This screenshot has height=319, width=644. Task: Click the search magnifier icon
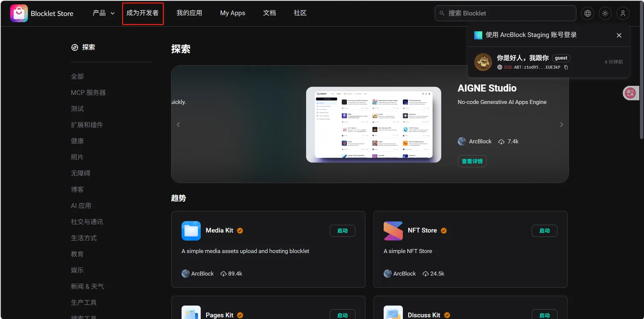442,13
